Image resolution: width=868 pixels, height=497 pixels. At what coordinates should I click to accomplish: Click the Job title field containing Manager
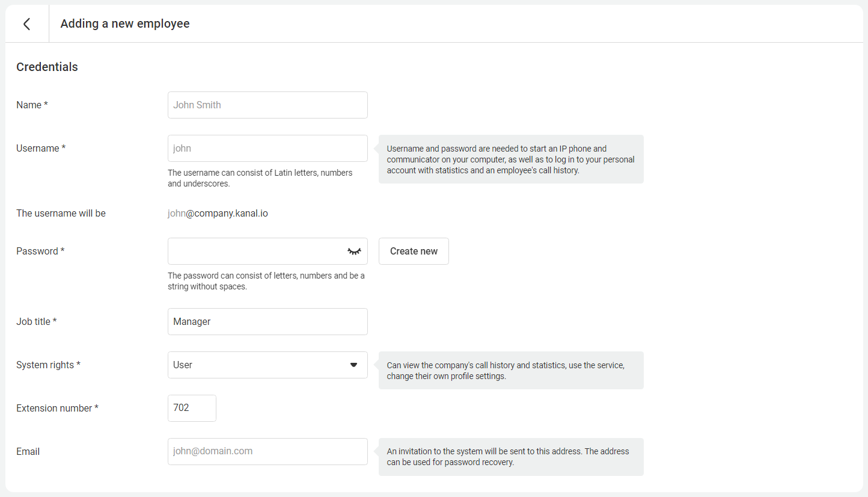[x=267, y=322]
